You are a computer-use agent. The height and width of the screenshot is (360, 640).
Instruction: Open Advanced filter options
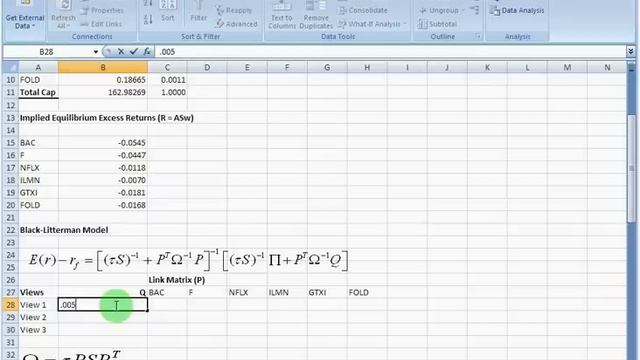click(x=237, y=24)
